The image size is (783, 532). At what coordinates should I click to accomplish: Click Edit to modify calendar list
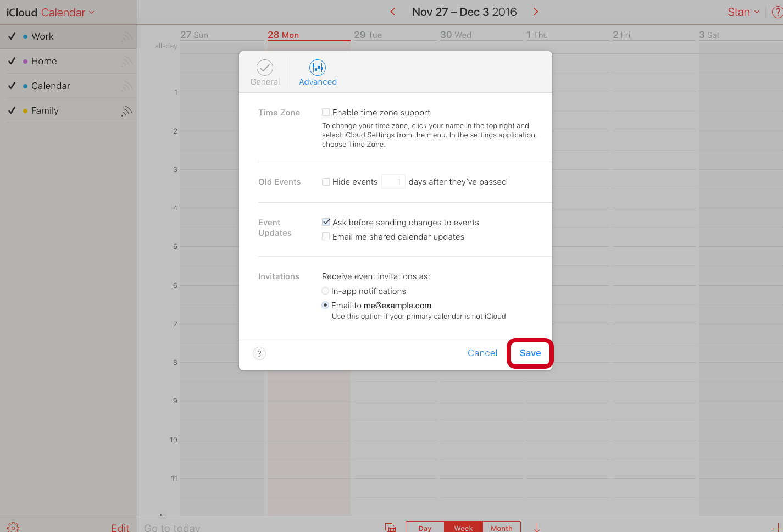point(120,527)
